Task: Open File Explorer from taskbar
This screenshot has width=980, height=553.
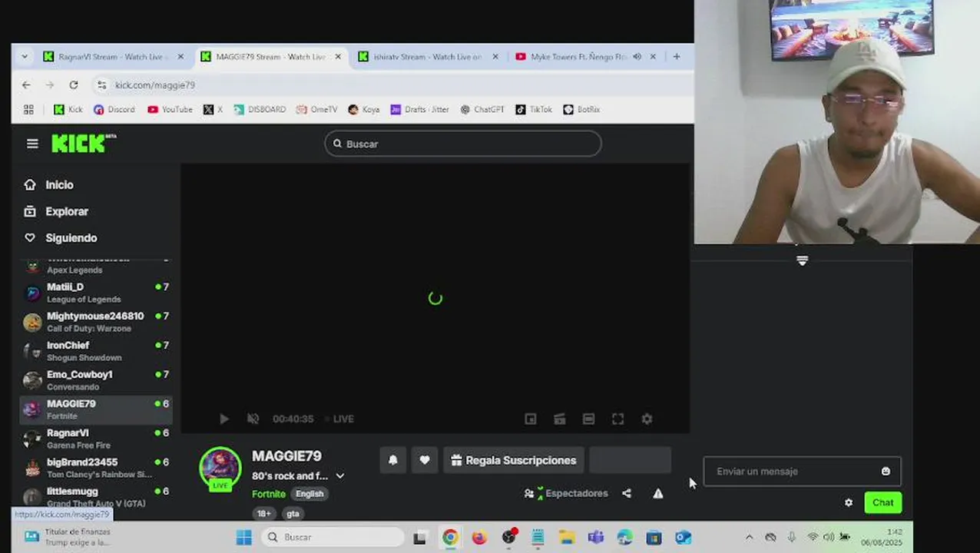Action: 566,537
